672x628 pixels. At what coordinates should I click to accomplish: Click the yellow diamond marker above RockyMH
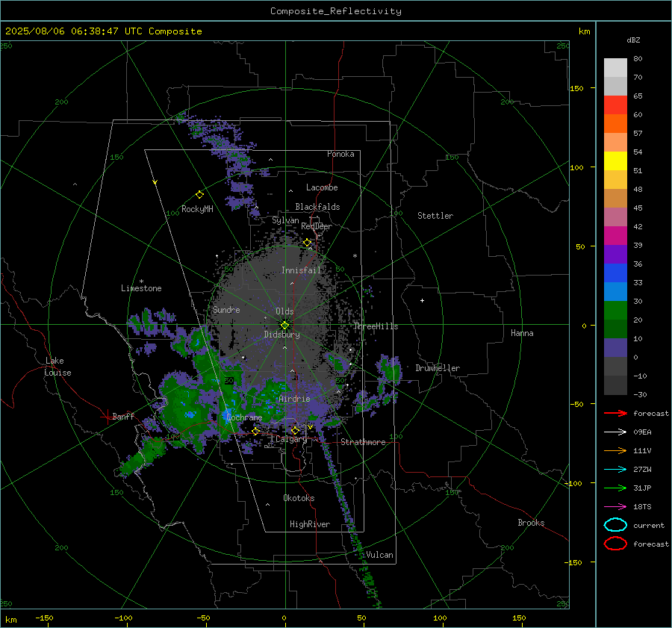coord(199,195)
